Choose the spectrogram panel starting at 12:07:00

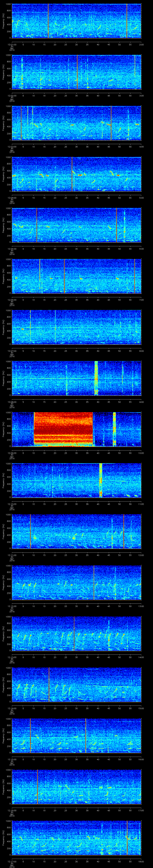77,327
